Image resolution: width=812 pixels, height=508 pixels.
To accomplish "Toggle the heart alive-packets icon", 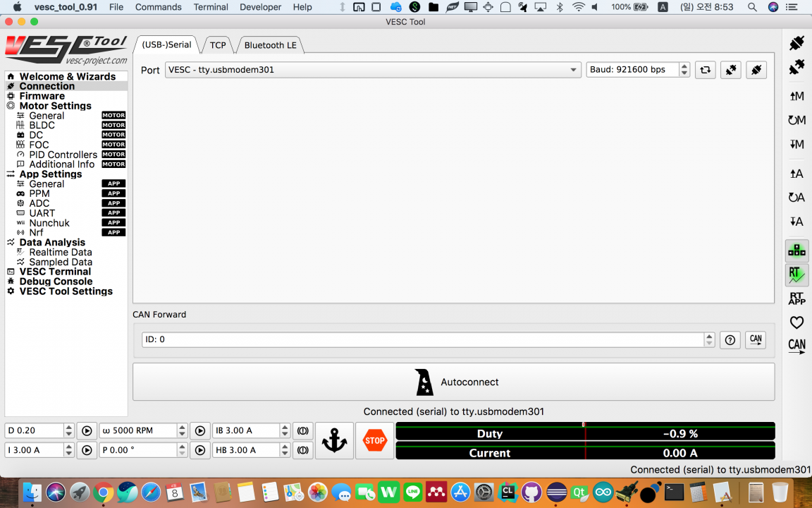I will click(x=796, y=322).
